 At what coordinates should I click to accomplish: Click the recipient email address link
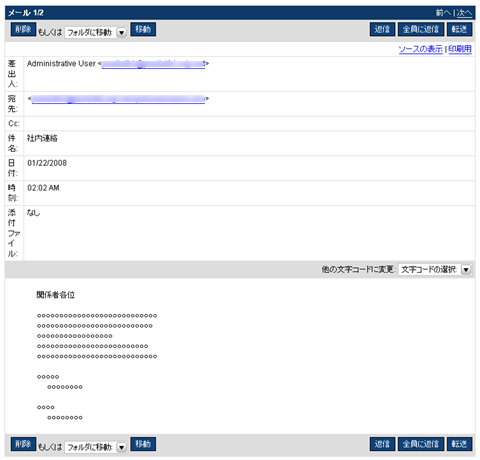tap(118, 99)
